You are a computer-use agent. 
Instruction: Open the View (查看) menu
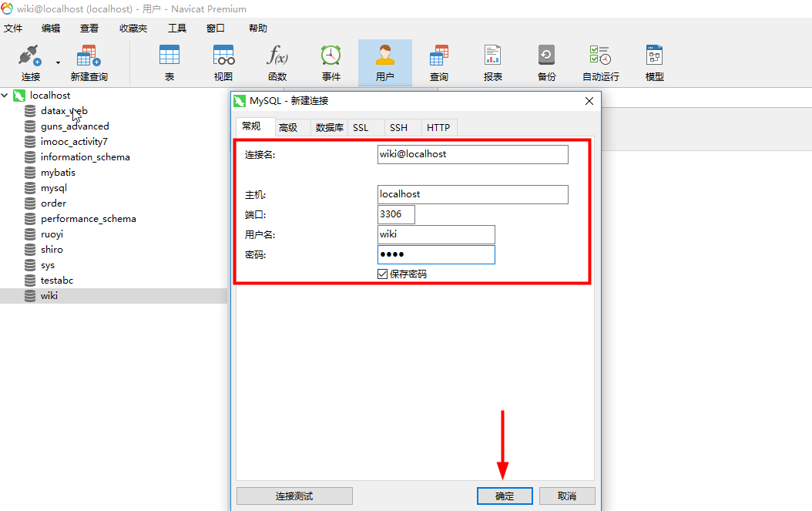(x=89, y=28)
